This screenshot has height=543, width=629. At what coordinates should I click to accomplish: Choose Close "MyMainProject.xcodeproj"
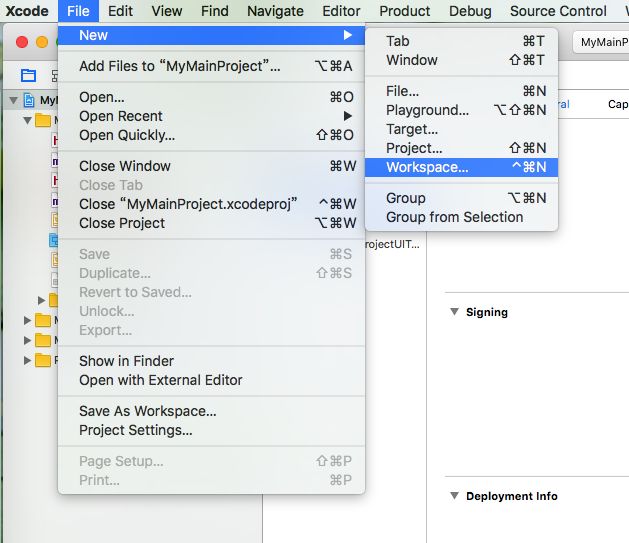pos(211,204)
